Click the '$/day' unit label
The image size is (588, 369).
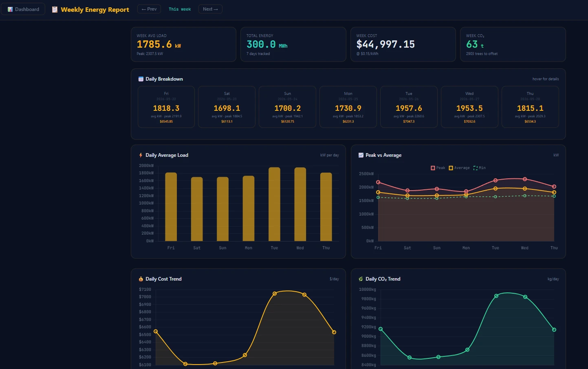(334, 279)
